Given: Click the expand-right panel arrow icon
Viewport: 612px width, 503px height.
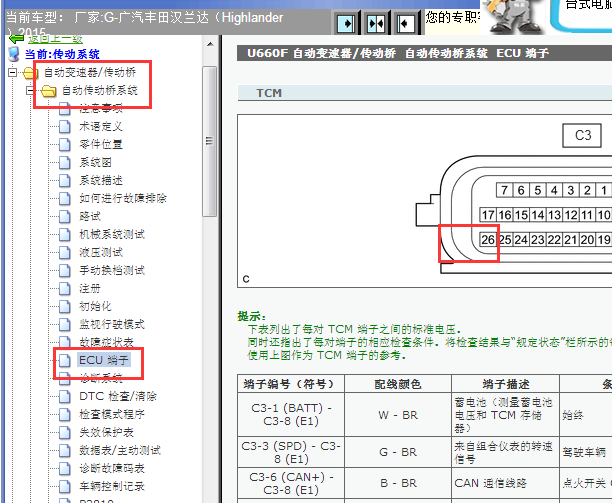Looking at the screenshot, I should [x=346, y=24].
